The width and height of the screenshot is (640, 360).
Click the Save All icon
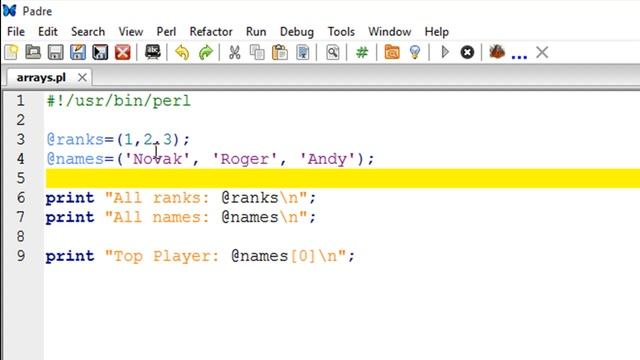[x=78, y=53]
